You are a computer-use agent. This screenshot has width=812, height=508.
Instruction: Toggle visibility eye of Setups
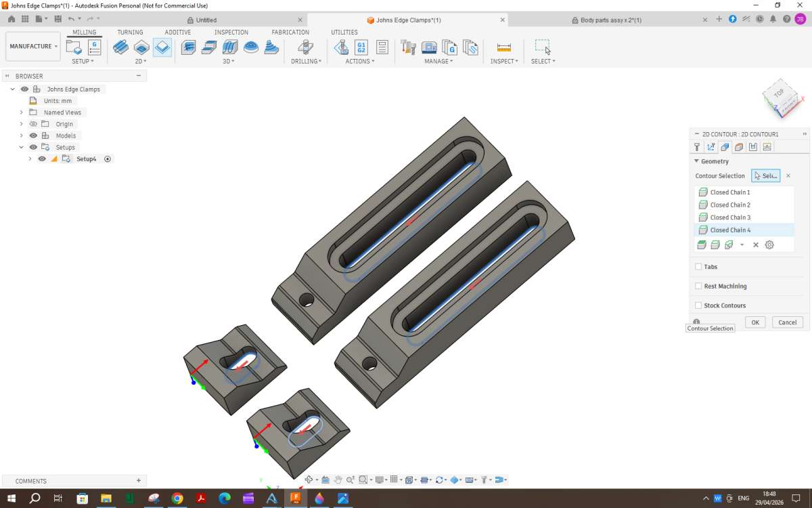pyautogui.click(x=33, y=147)
